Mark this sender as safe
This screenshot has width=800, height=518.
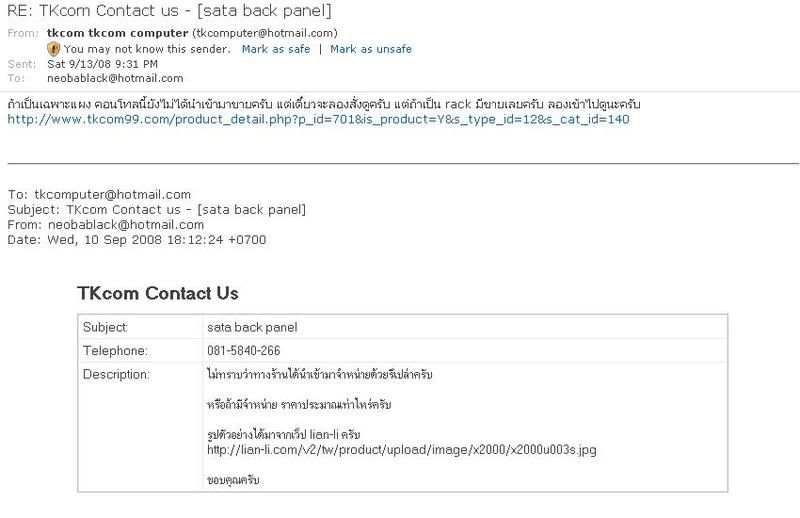tap(276, 49)
